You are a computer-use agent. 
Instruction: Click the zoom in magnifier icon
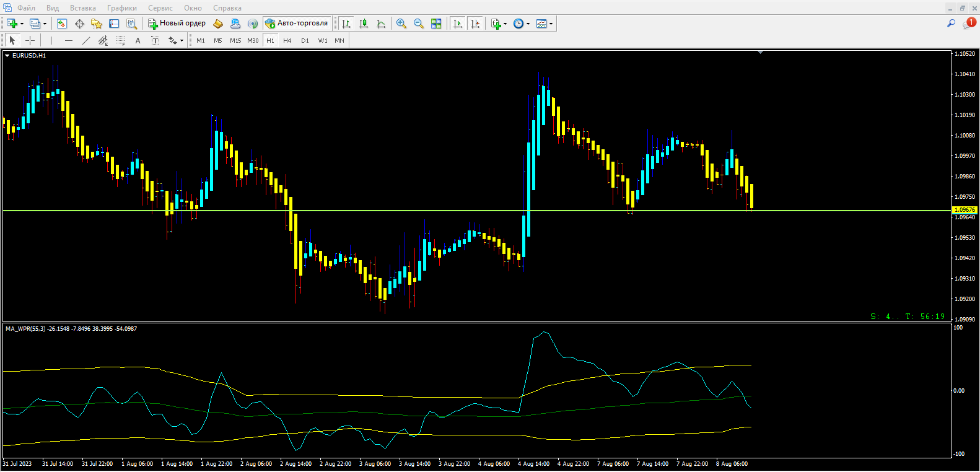pos(401,24)
